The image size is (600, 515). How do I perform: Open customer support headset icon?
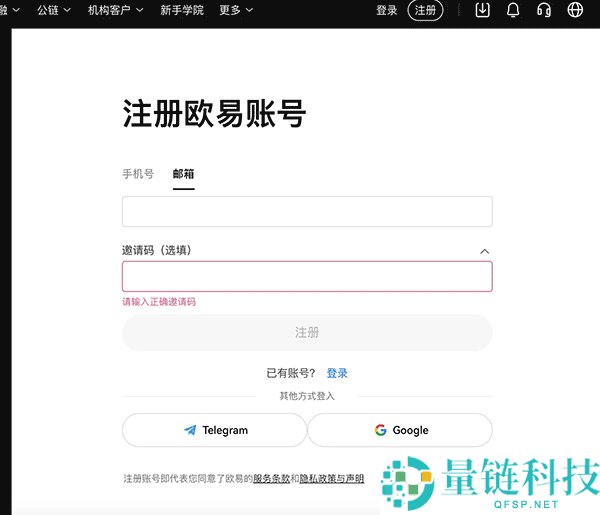point(544,10)
